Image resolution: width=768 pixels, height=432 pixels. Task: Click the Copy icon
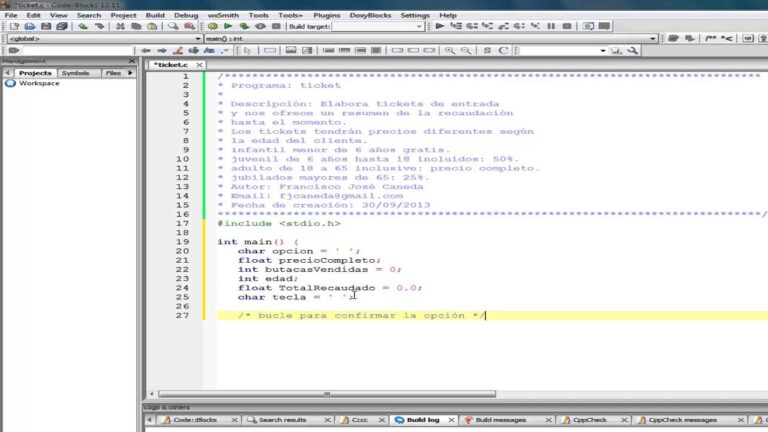pyautogui.click(x=136, y=26)
